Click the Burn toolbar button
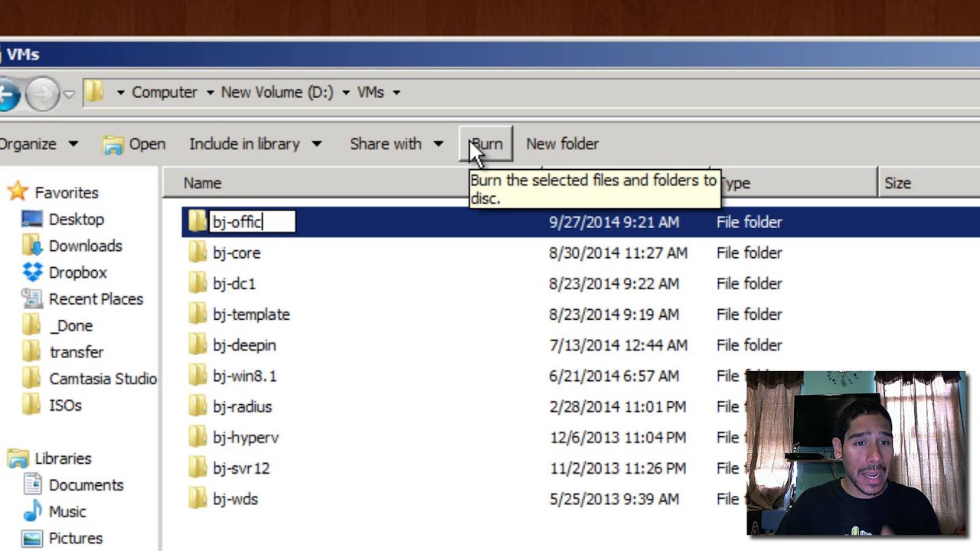980x551 pixels. (x=486, y=144)
